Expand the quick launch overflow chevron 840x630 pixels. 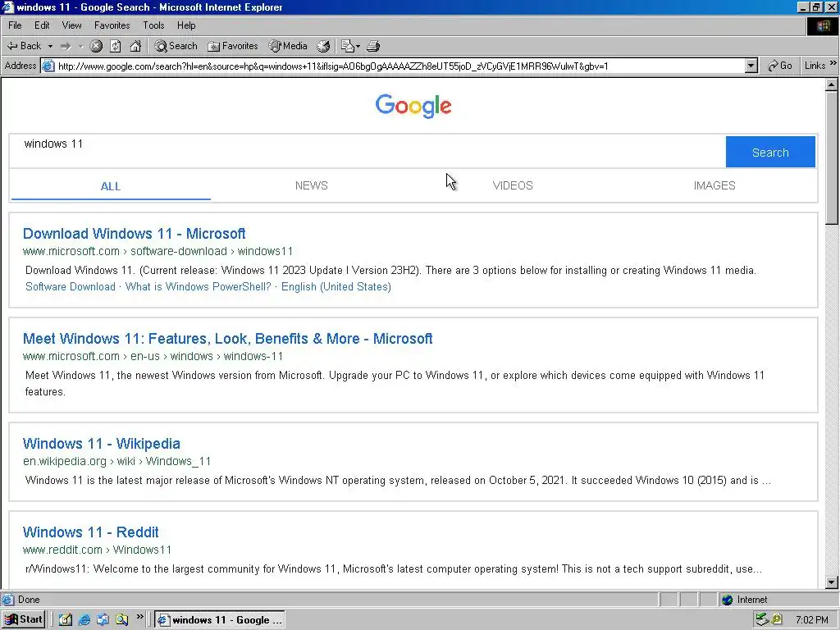(x=139, y=617)
